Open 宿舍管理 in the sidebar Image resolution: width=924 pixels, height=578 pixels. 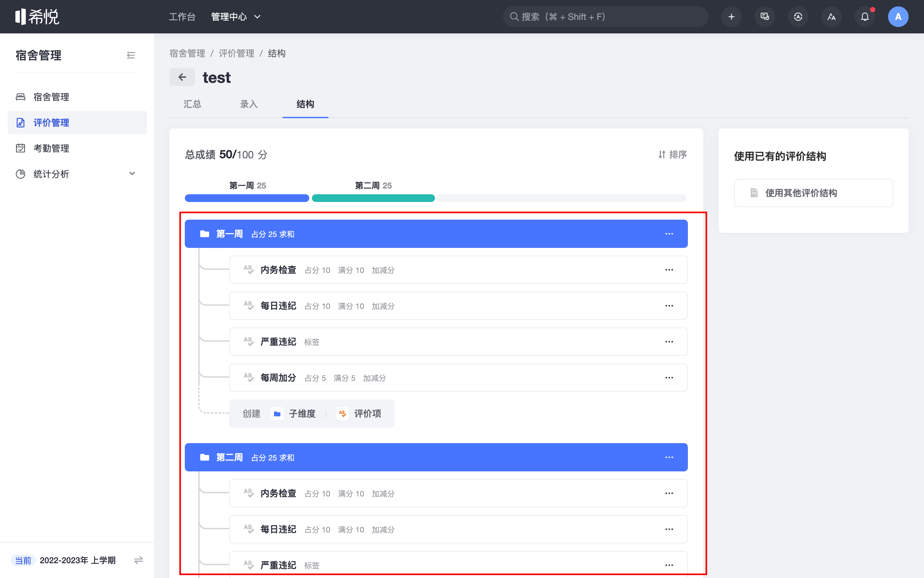point(77,97)
